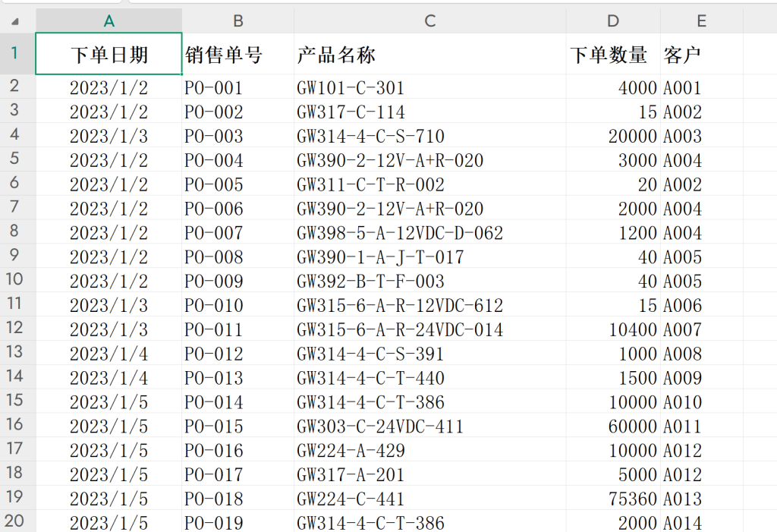The width and height of the screenshot is (777, 532).
Task: Select cell PO-009
Action: click(238, 281)
